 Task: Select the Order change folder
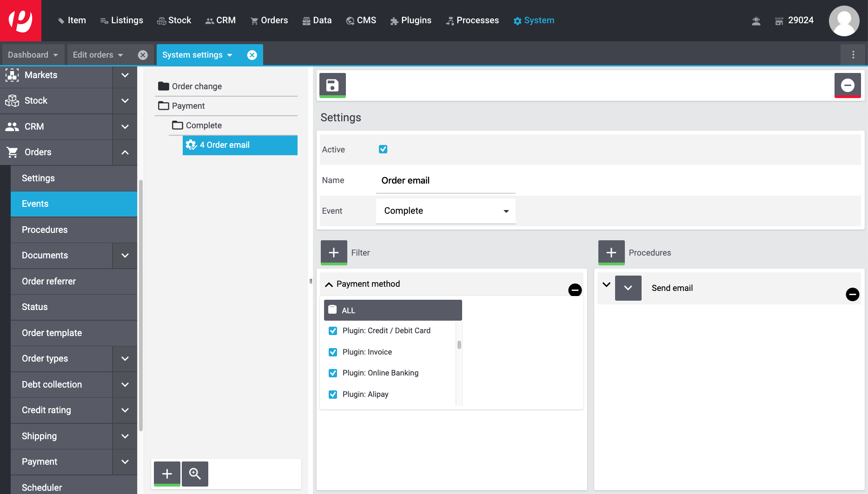pyautogui.click(x=197, y=86)
